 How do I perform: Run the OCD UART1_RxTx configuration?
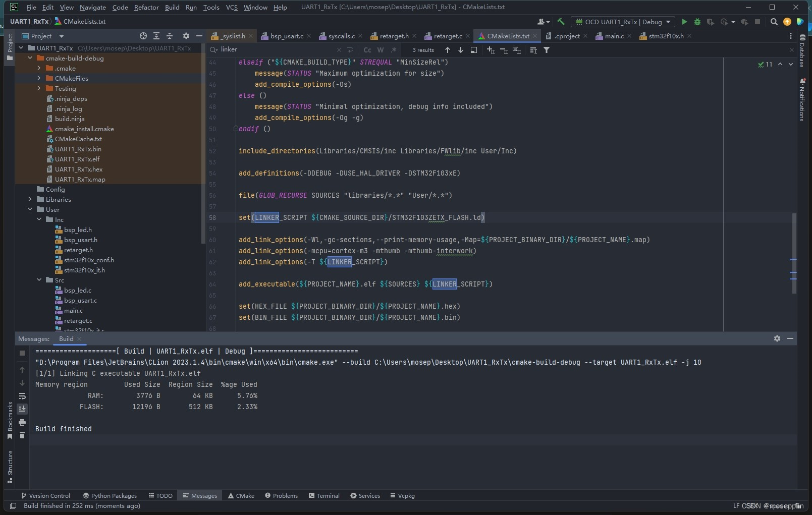click(684, 22)
